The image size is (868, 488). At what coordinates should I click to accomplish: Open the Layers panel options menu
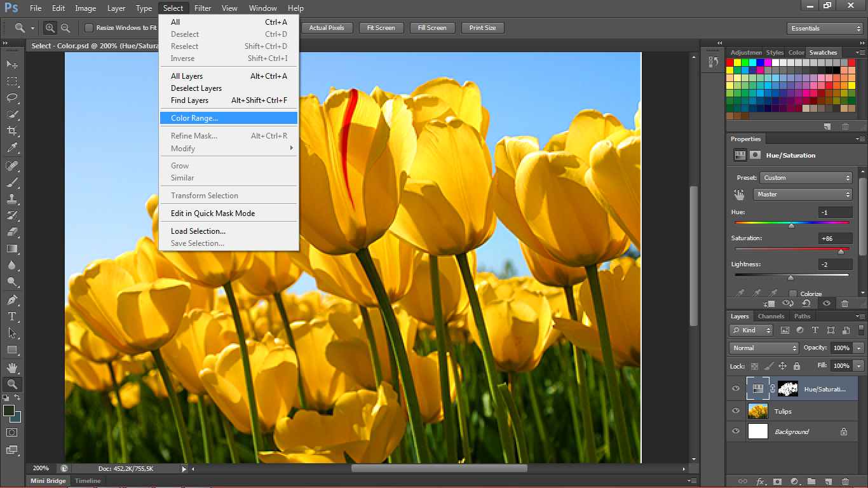[x=860, y=316]
